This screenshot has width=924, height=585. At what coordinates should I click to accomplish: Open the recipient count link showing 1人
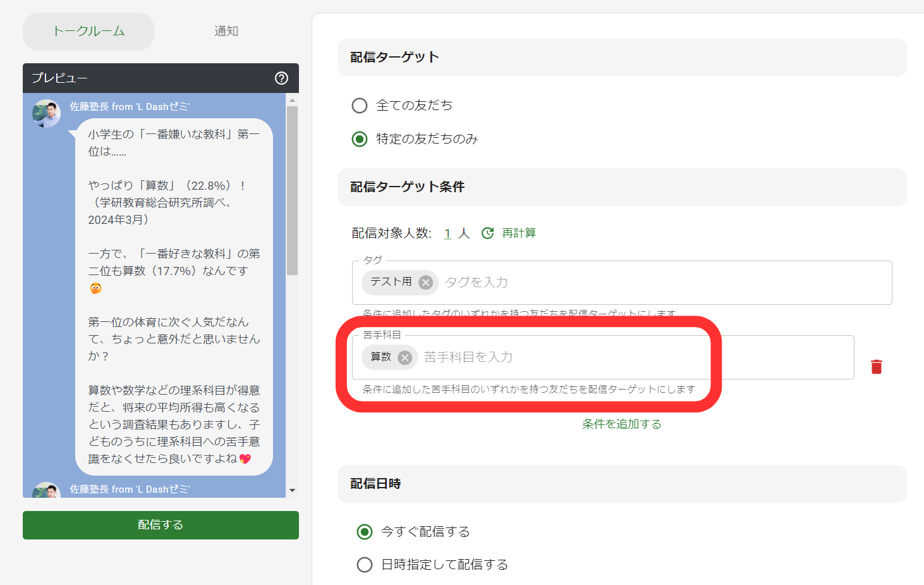click(x=447, y=233)
